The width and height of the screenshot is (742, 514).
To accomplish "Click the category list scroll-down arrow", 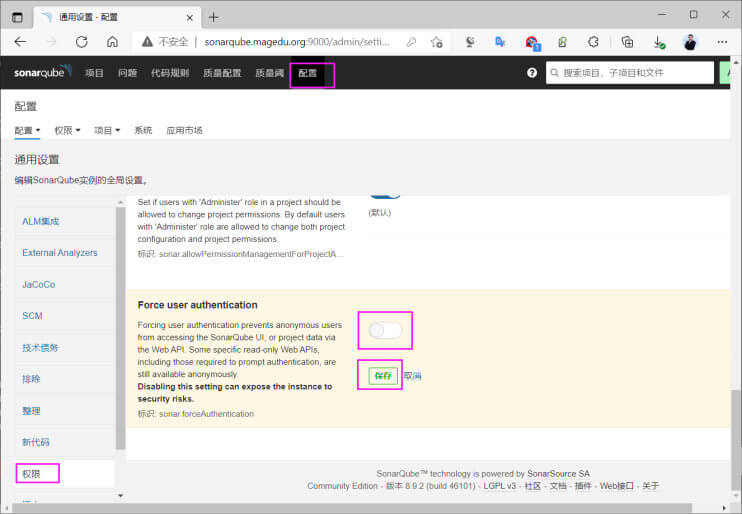I will (x=120, y=496).
